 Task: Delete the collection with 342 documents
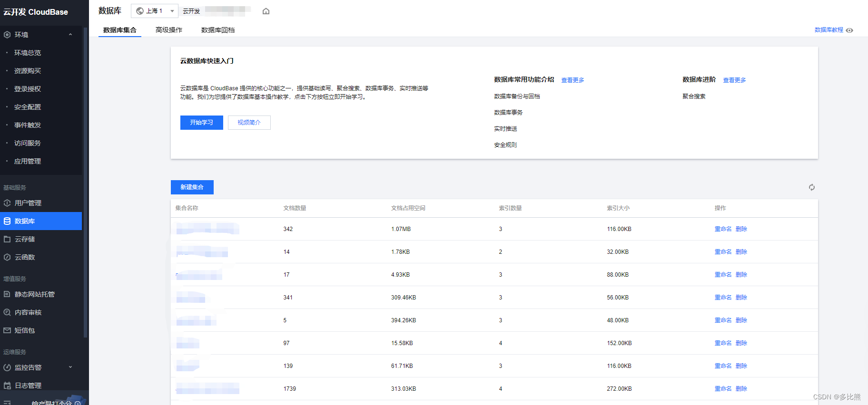(741, 229)
